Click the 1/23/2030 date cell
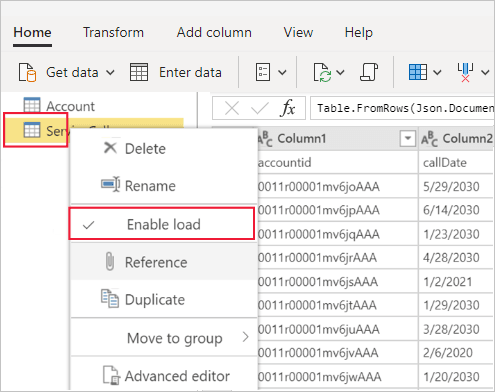The width and height of the screenshot is (495, 392). point(456,234)
